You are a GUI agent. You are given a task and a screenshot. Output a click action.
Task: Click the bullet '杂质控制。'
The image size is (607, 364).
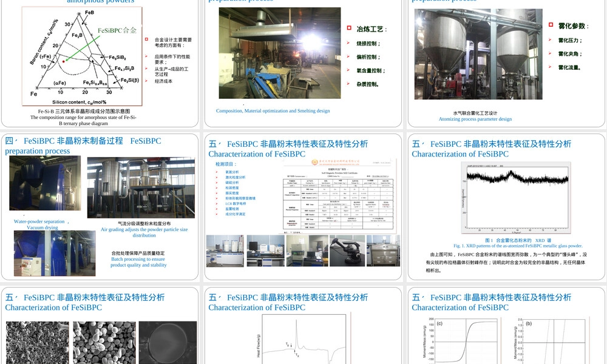click(368, 84)
